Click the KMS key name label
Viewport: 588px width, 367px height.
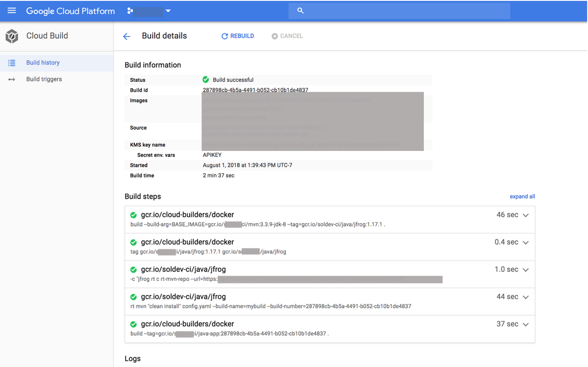(x=147, y=145)
